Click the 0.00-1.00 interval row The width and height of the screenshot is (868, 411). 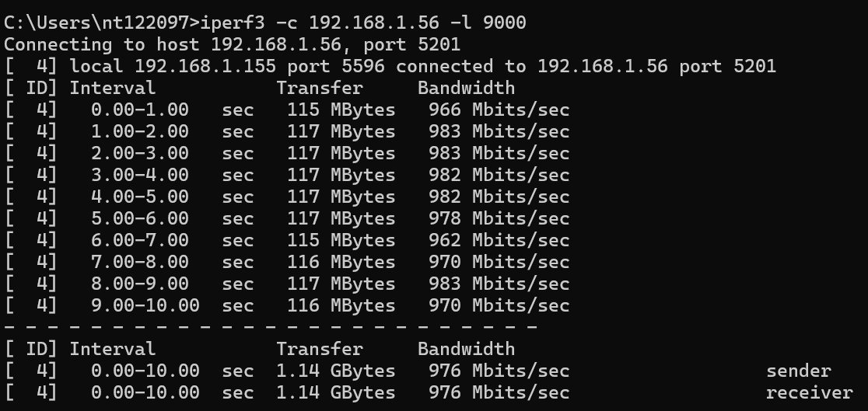coord(287,110)
